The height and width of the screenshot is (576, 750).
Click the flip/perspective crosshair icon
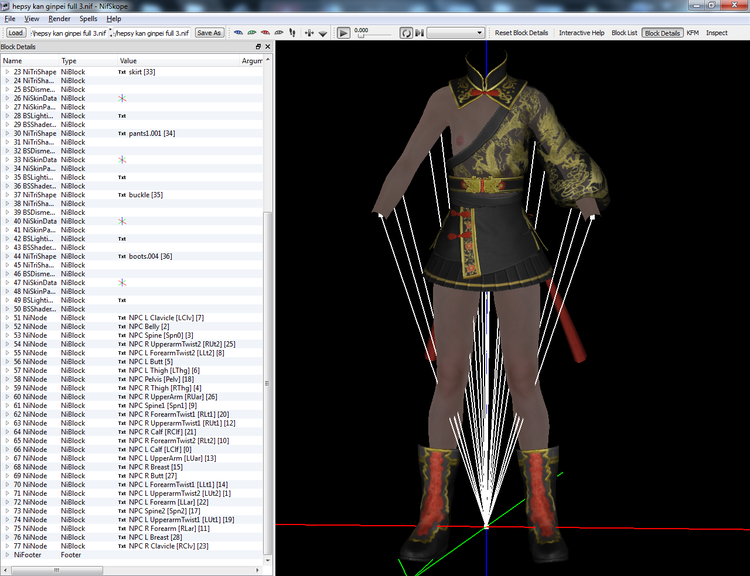[x=309, y=33]
